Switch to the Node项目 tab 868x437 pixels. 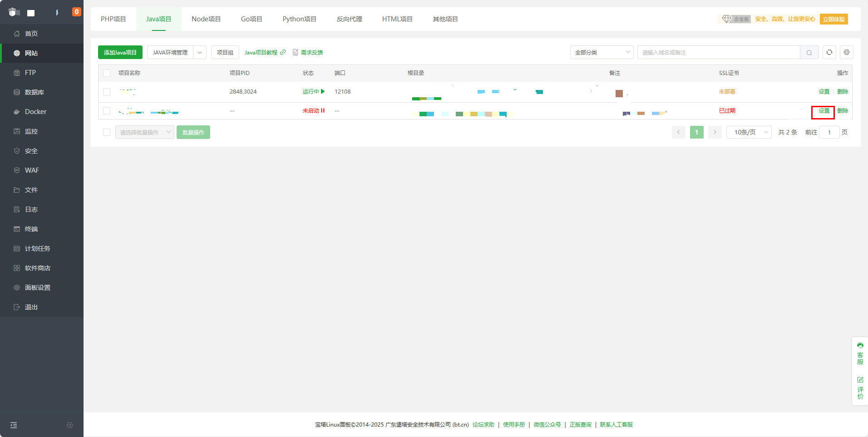coord(206,19)
